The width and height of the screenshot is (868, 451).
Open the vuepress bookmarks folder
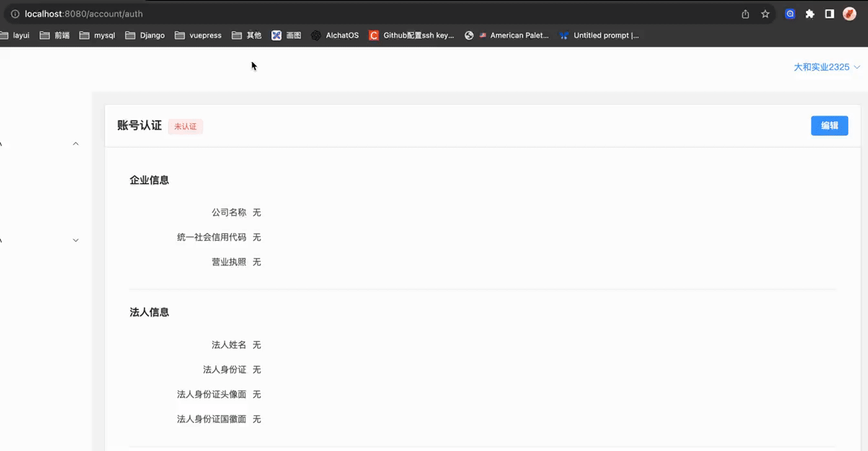(x=198, y=35)
